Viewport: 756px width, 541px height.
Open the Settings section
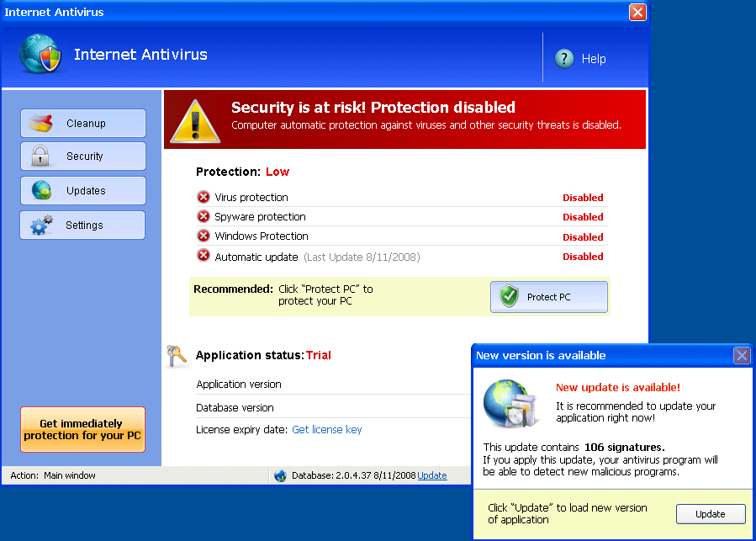tap(83, 225)
